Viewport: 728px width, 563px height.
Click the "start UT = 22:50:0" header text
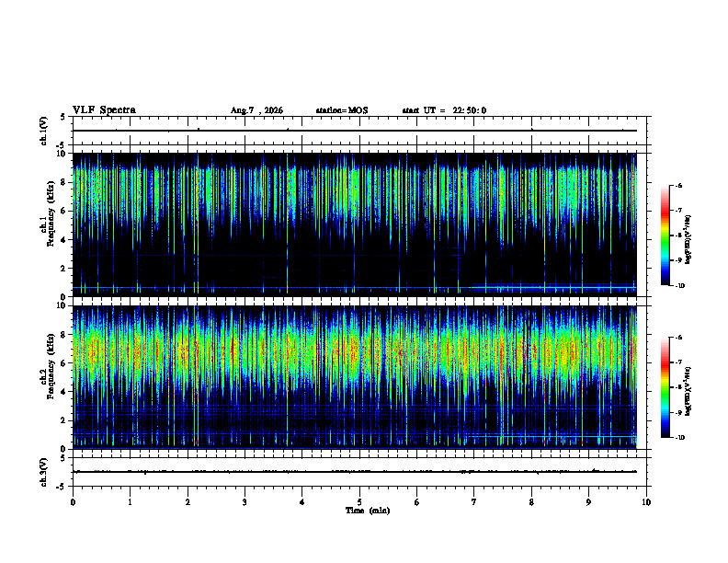pyautogui.click(x=444, y=110)
